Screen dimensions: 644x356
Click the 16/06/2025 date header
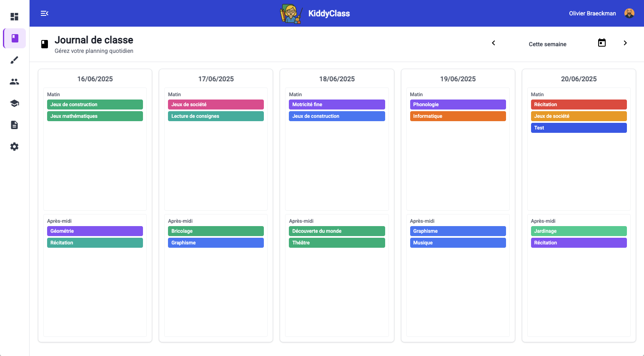tap(95, 79)
